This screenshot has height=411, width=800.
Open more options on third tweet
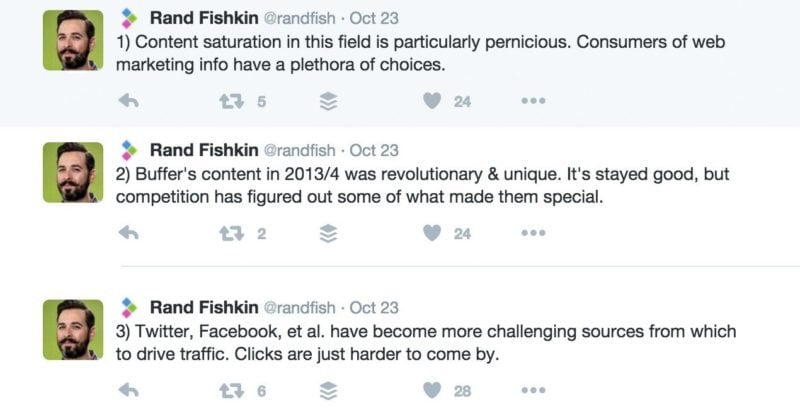tap(533, 391)
